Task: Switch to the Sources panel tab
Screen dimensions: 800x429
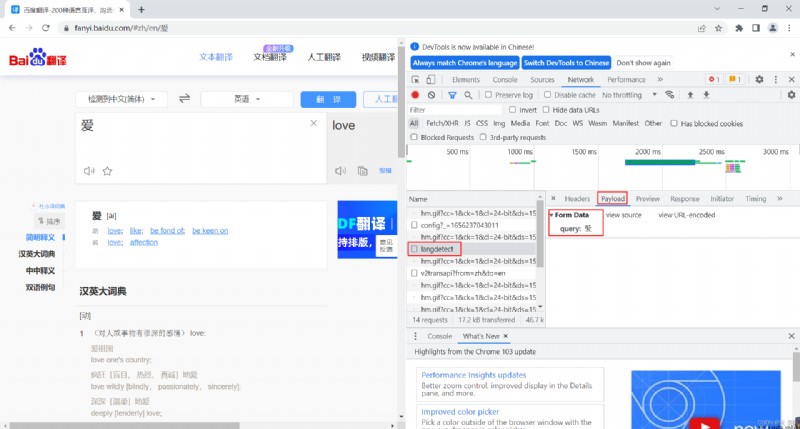Action: (x=542, y=80)
